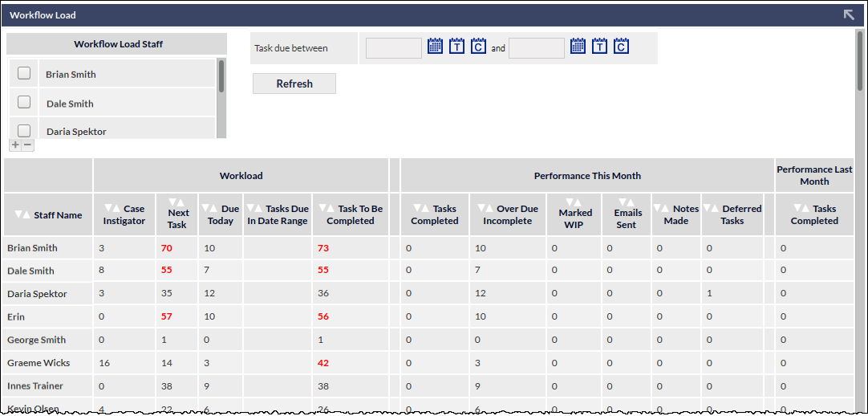The image size is (868, 416).
Task: Sort Due Today ascending with up arrow
Action: [x=213, y=209]
